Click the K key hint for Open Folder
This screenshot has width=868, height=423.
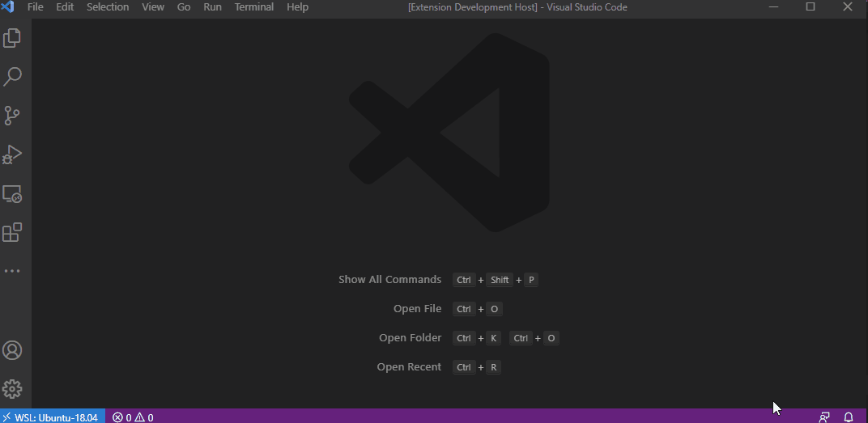(493, 338)
